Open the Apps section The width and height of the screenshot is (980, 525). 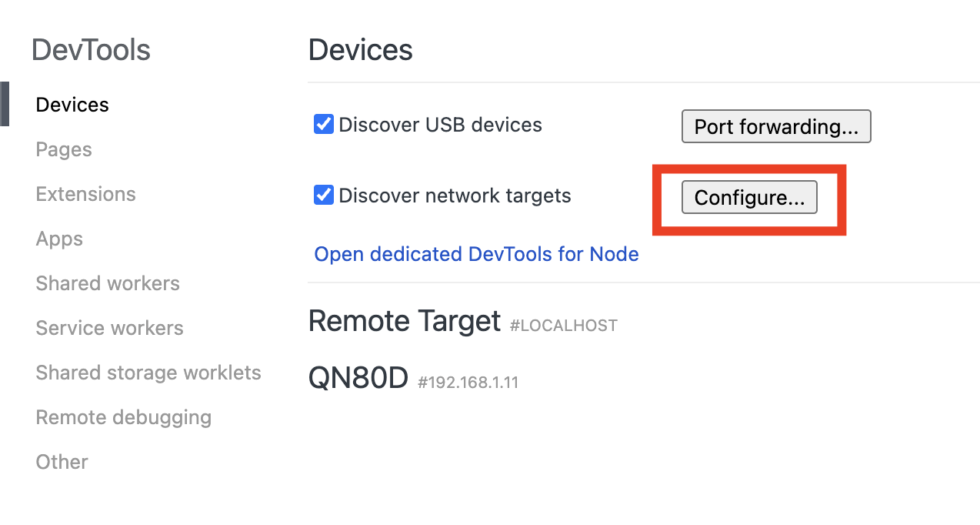[x=58, y=239]
